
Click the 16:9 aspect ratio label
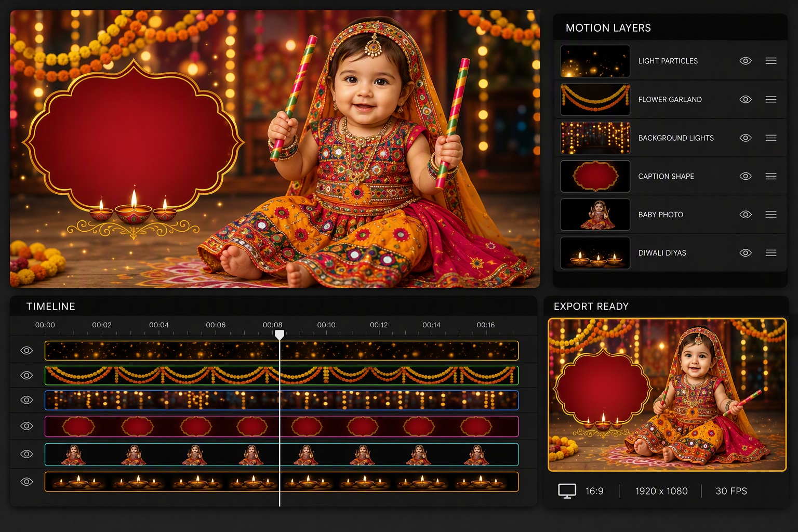click(594, 491)
